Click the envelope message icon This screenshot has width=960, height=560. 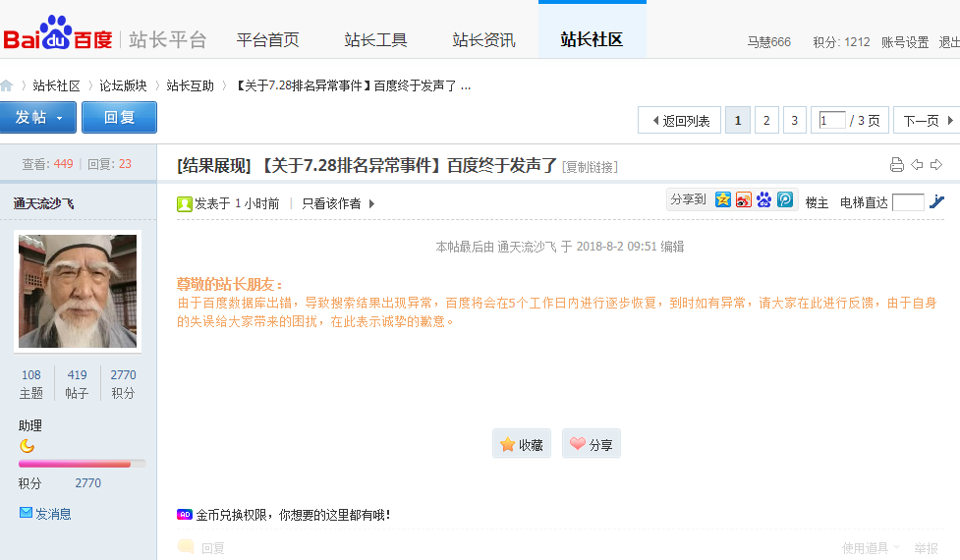coord(26,512)
